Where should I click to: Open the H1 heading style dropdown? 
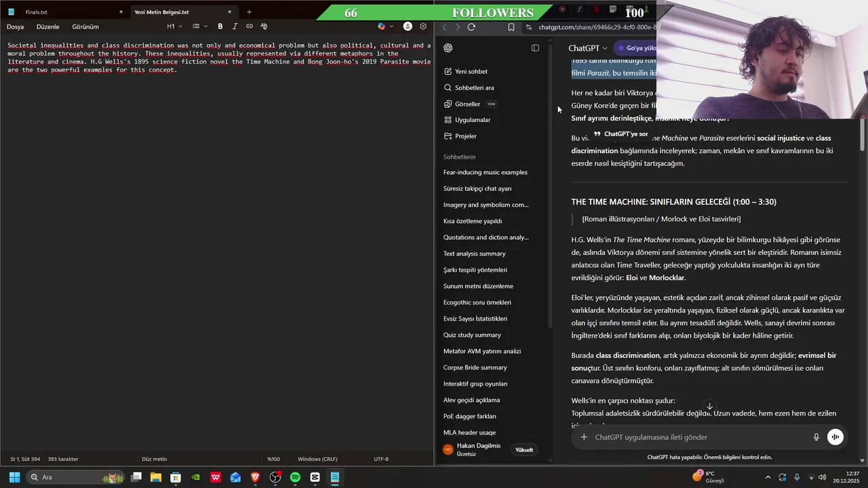(x=174, y=26)
